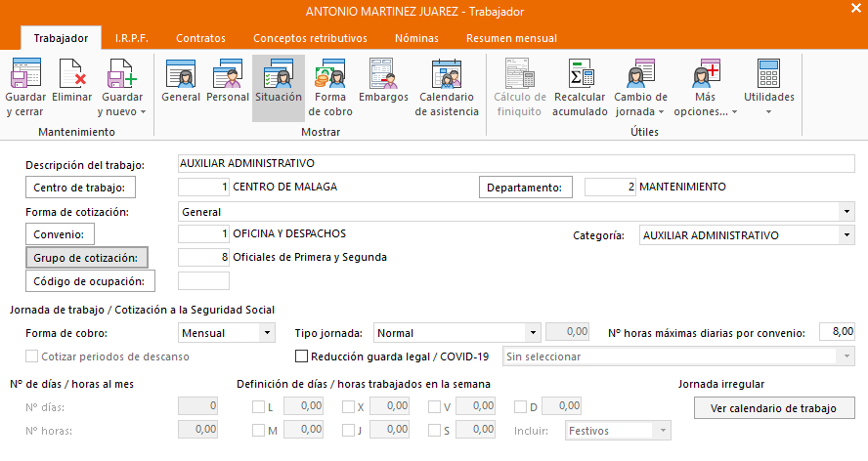The image size is (868, 461).
Task: Click the Código de ocupación input field
Action: [x=204, y=281]
